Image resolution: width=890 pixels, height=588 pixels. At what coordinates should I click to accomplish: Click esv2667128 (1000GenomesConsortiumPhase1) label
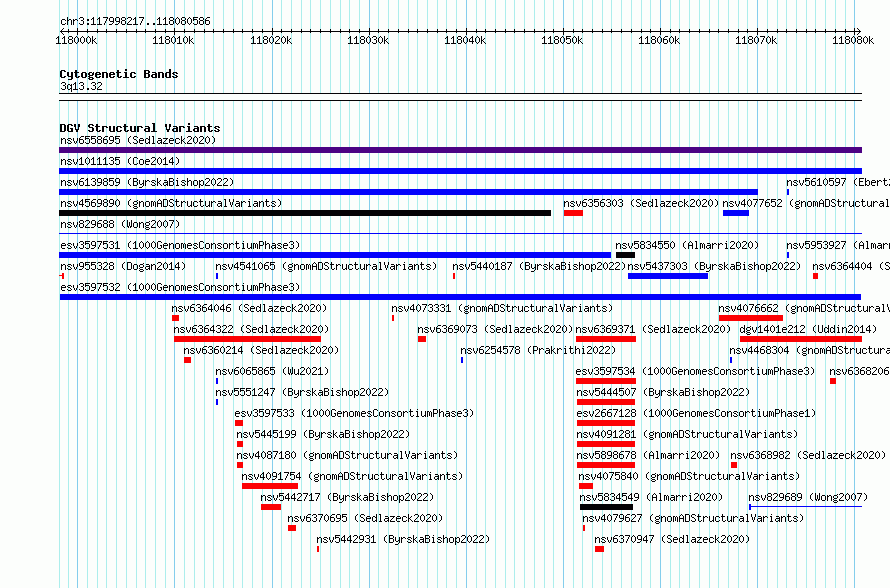click(x=696, y=413)
